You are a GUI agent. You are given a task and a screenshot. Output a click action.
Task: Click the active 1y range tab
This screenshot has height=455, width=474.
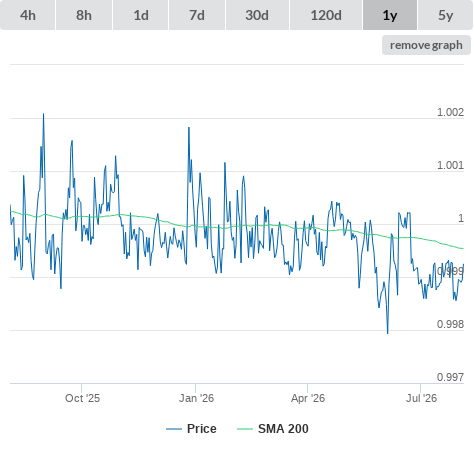pyautogui.click(x=390, y=15)
